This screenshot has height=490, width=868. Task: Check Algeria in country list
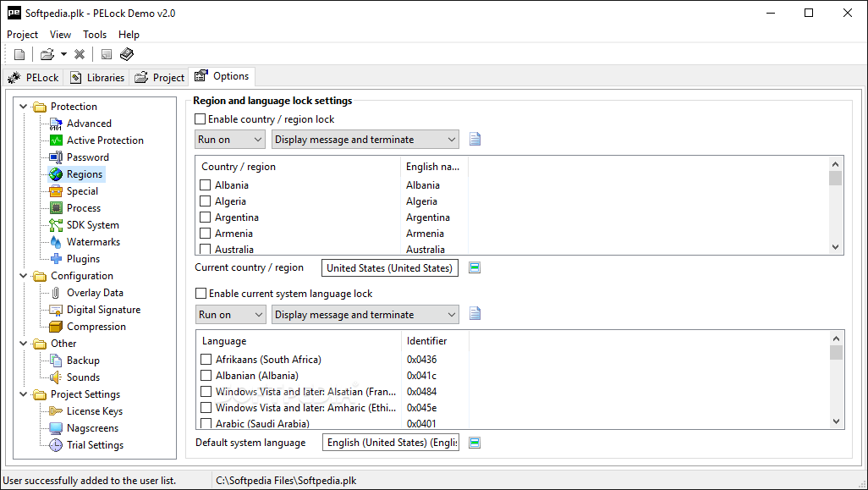pos(206,201)
